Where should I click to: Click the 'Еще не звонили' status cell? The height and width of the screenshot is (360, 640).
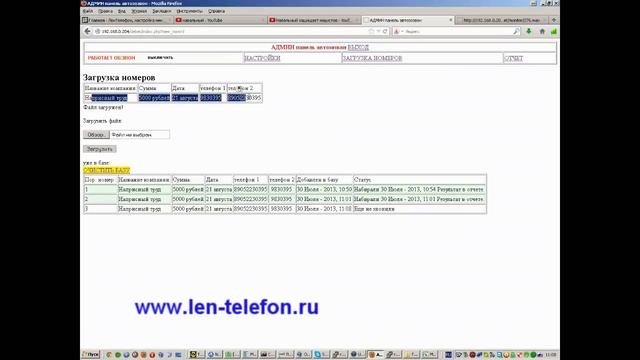(420, 209)
